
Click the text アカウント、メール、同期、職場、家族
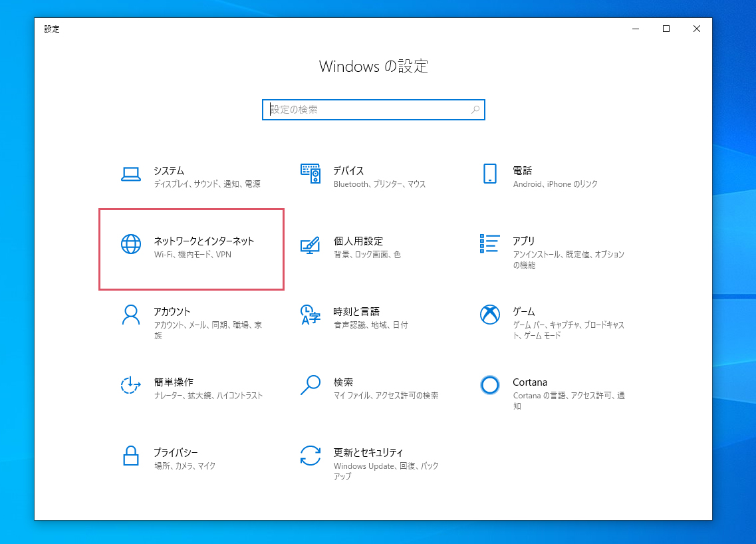click(208, 330)
